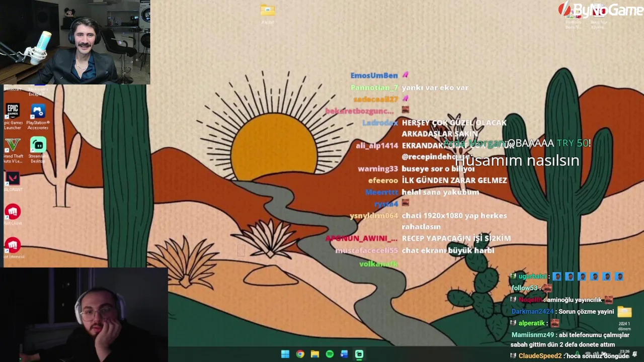Viewport: 644px width, 362px height.
Task: Click username Darkman2424 in lower chat
Action: (532, 312)
